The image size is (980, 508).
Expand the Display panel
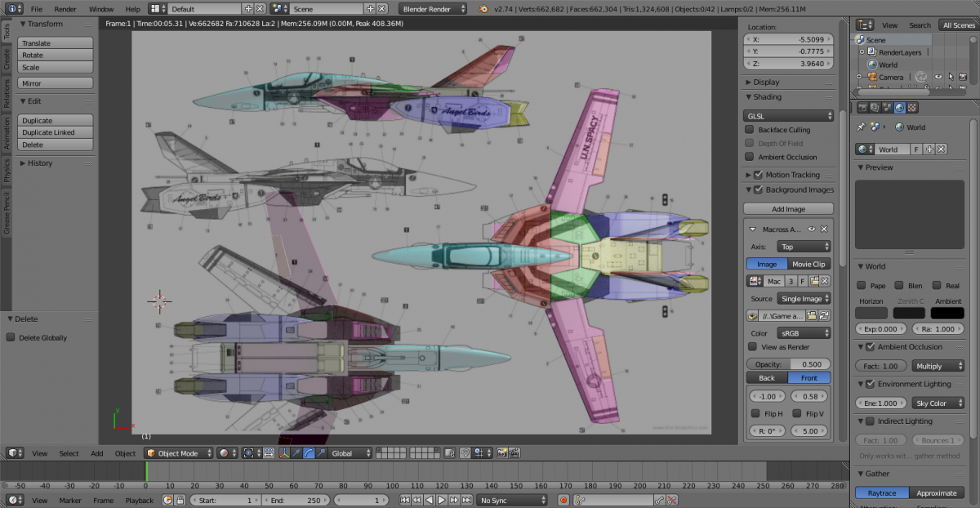[766, 82]
